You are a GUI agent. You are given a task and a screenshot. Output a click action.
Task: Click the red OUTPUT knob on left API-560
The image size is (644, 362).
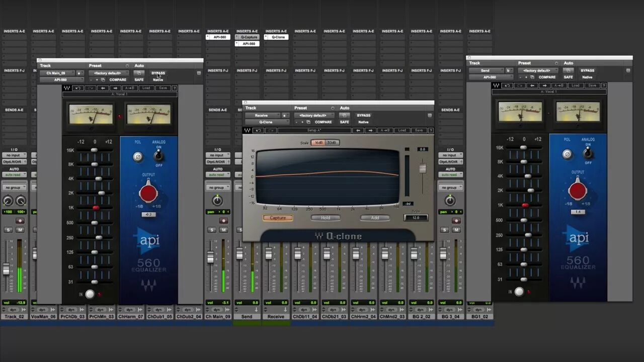148,193
